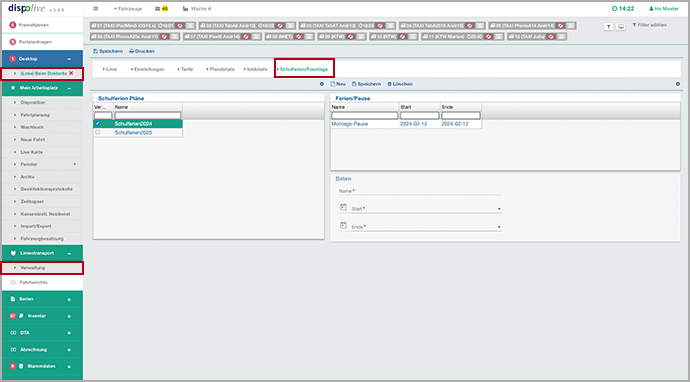Click the monitor display icon button
This screenshot has height=382, width=690.
(620, 27)
